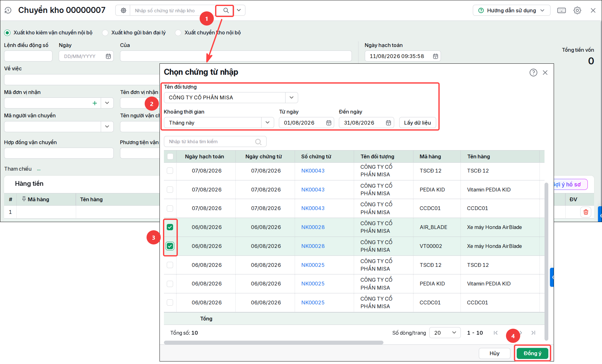Add new Mã đơn vị nhận with plus icon
The height and width of the screenshot is (364, 602).
coord(94,103)
